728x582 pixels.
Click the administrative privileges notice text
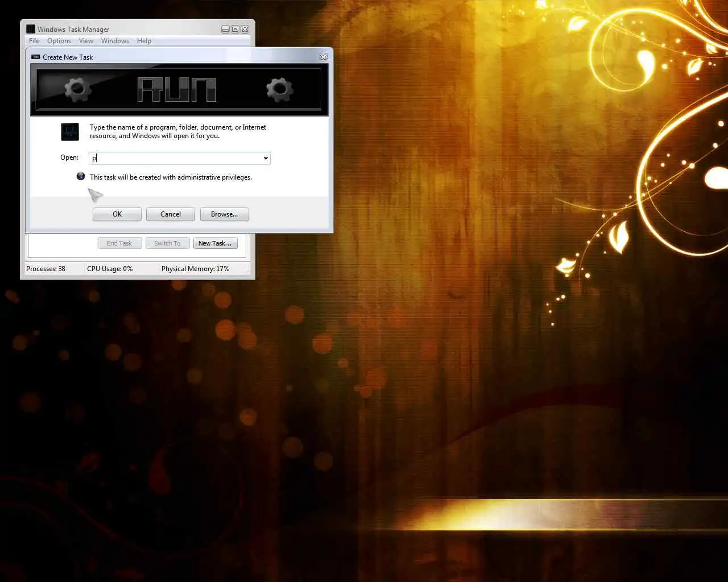click(171, 177)
